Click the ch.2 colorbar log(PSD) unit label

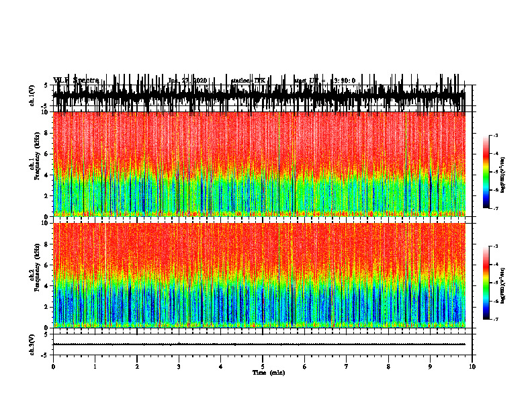(503, 285)
